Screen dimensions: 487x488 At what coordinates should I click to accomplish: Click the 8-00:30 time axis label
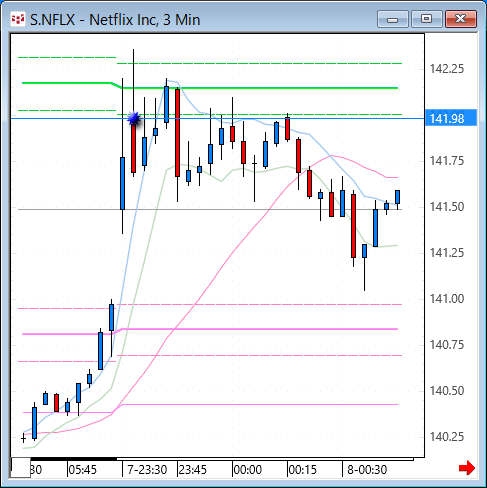click(x=367, y=470)
